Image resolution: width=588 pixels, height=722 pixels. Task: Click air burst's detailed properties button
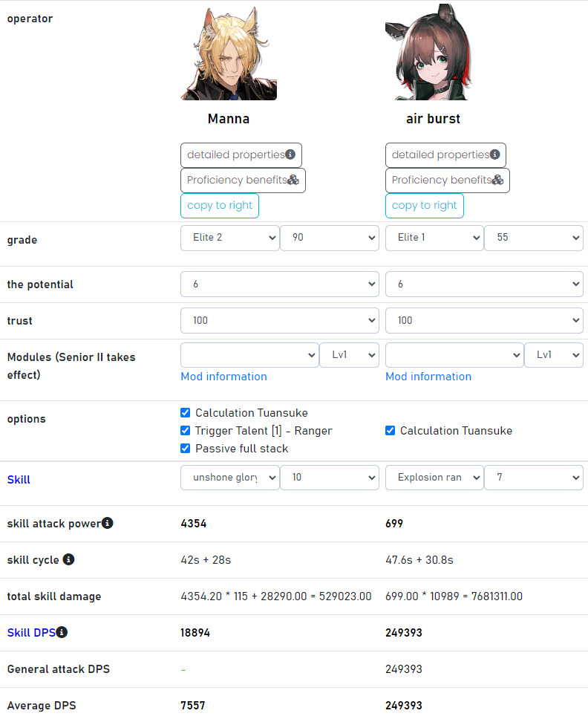(446, 155)
